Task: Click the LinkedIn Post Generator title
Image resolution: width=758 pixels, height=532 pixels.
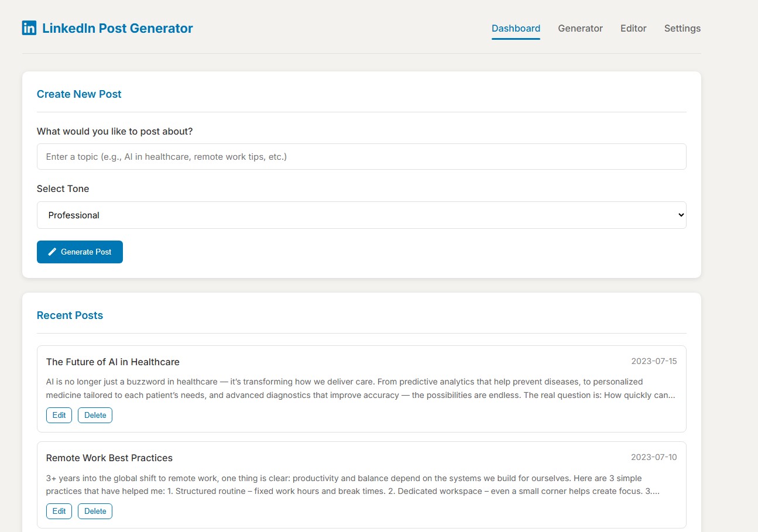Action: pyautogui.click(x=117, y=28)
